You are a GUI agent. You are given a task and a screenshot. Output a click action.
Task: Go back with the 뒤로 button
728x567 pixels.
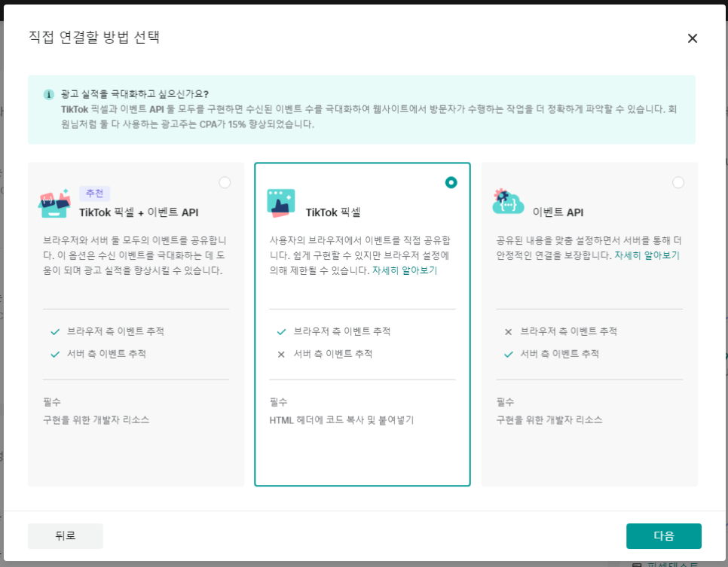66,536
